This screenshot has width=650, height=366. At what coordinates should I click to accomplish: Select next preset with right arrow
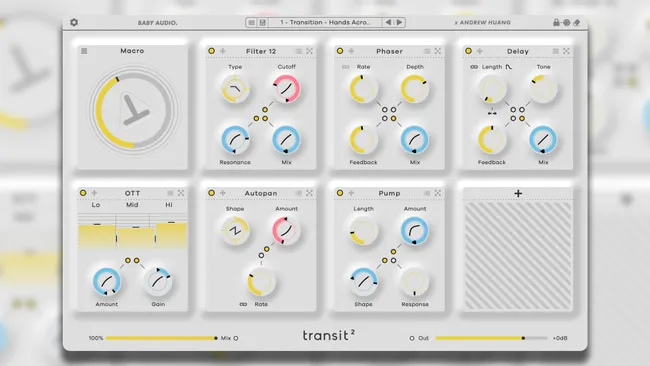pos(399,22)
